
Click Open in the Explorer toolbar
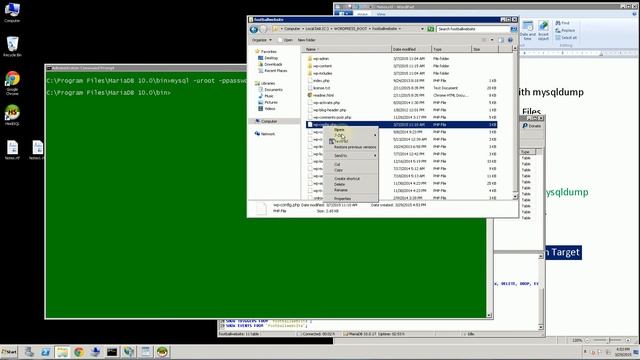point(285,40)
